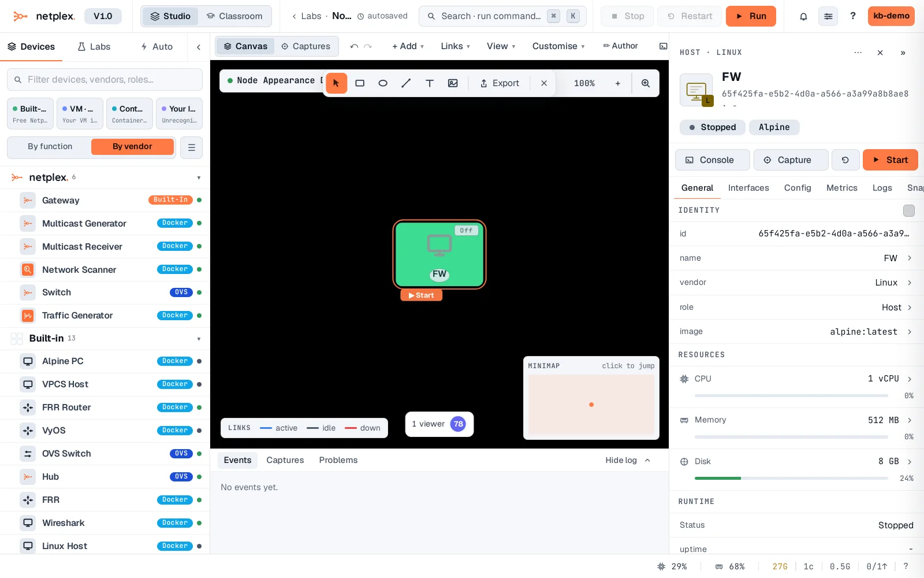Switch to the Labs sidebar tab
This screenshot has height=578, width=924.
click(x=94, y=47)
